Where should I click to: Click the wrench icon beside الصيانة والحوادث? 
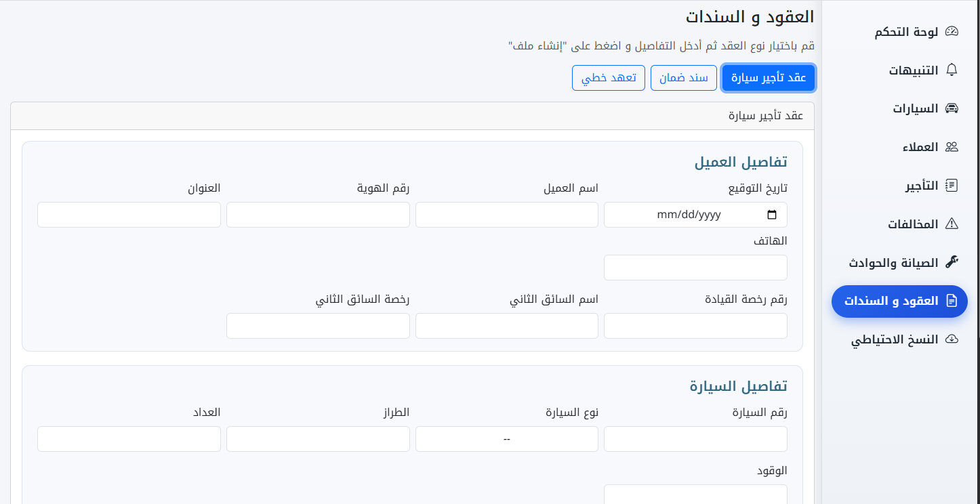952,262
